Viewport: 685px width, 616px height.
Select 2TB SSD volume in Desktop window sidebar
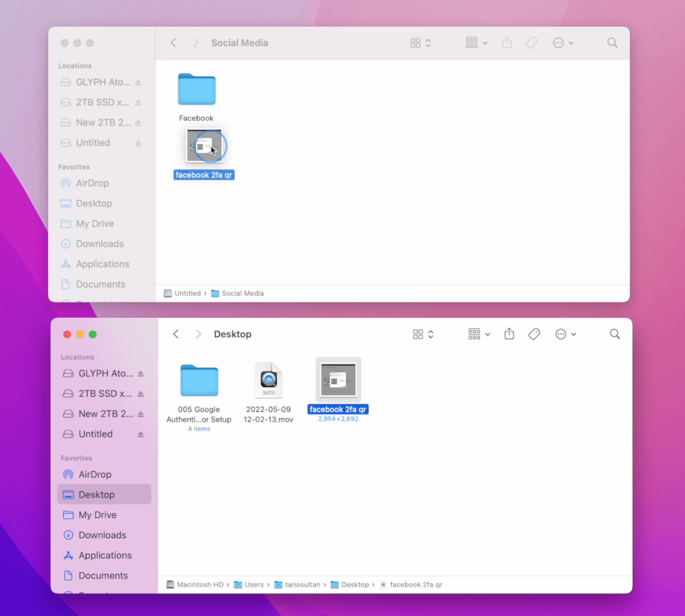tap(98, 394)
